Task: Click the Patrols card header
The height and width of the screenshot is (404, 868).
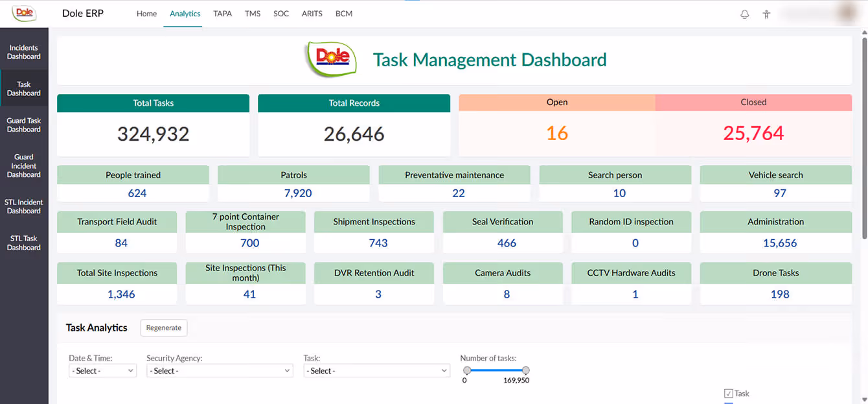Action: (x=293, y=175)
